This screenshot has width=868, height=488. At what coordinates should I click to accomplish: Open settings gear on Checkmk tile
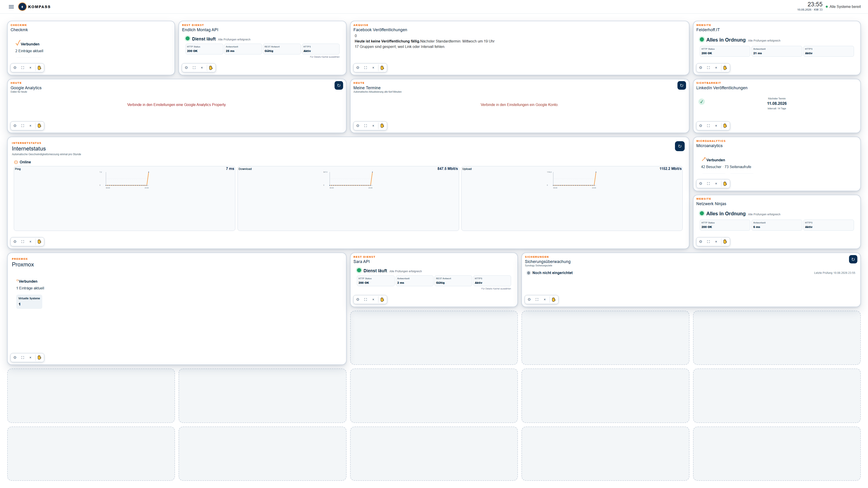[x=15, y=68]
